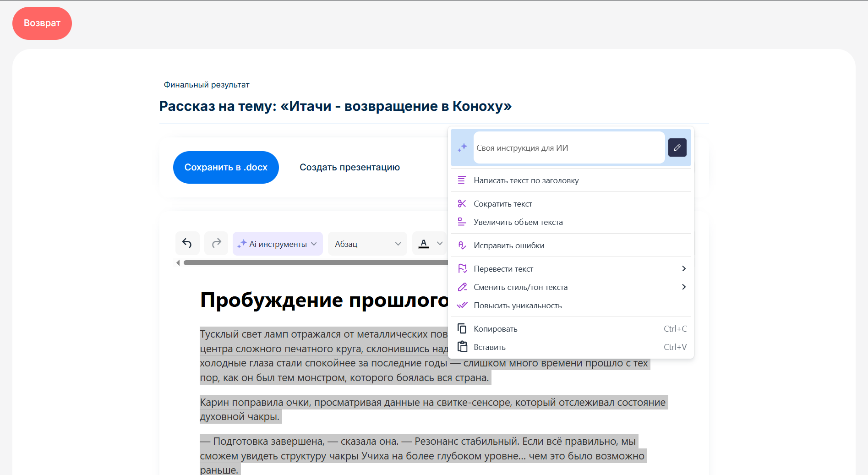This screenshot has width=868, height=475.
Task: Select Увеличить объем текста option
Action: tap(518, 222)
